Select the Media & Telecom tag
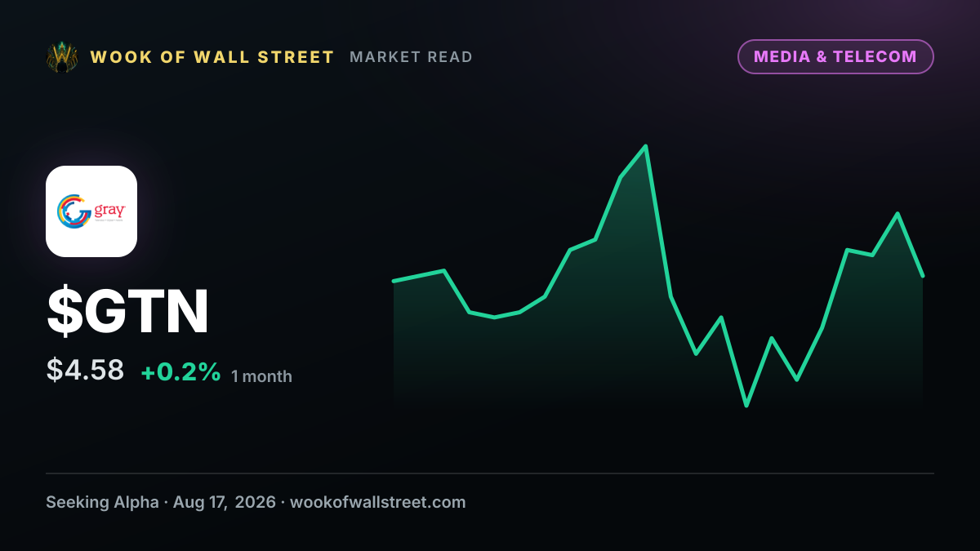The width and height of the screenshot is (980, 551). pyautogui.click(x=835, y=56)
